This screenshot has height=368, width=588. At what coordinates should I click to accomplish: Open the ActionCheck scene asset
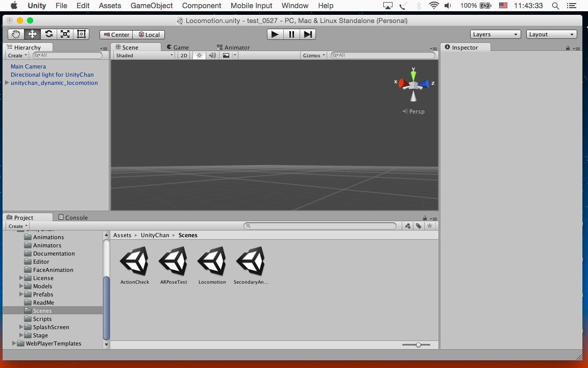(135, 265)
